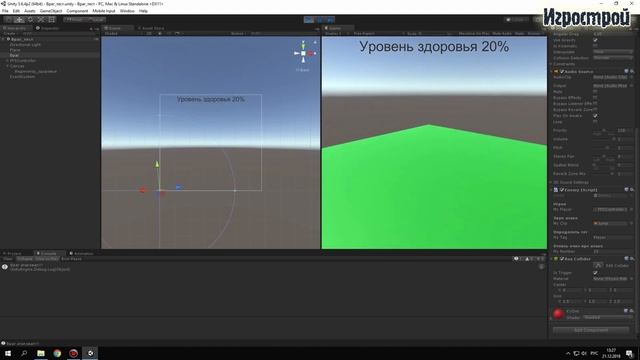Adjust the Priority slider
Viewport: 640px width, 360px height.
(x=603, y=131)
